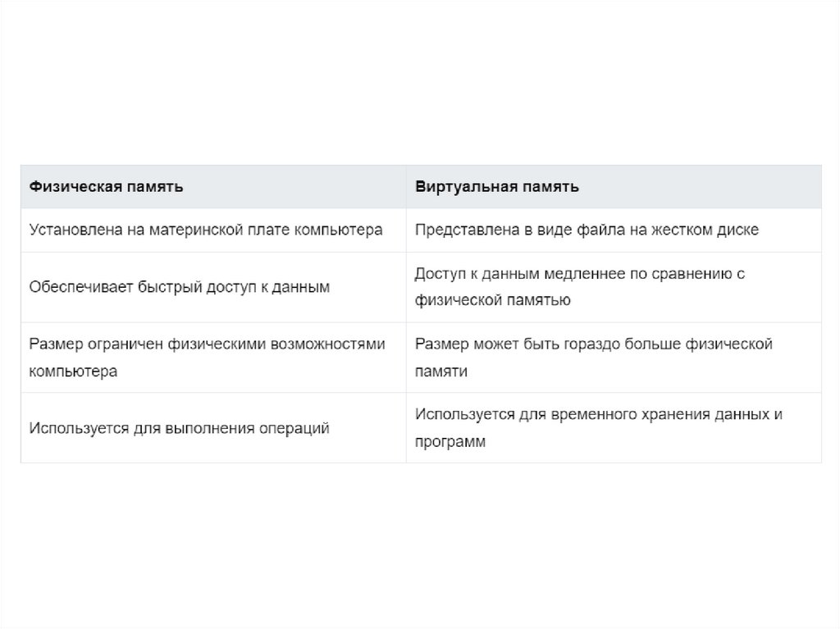Click the 'Виртуальная память' column header
The height and width of the screenshot is (629, 840).
[x=496, y=187]
